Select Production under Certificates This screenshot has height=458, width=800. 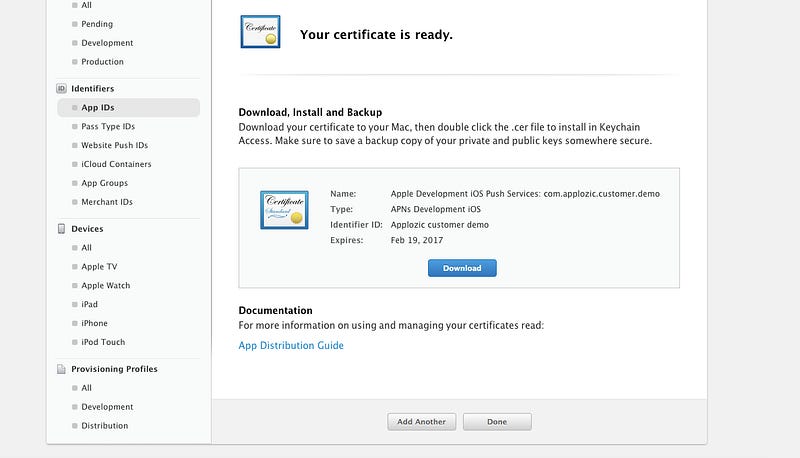103,62
